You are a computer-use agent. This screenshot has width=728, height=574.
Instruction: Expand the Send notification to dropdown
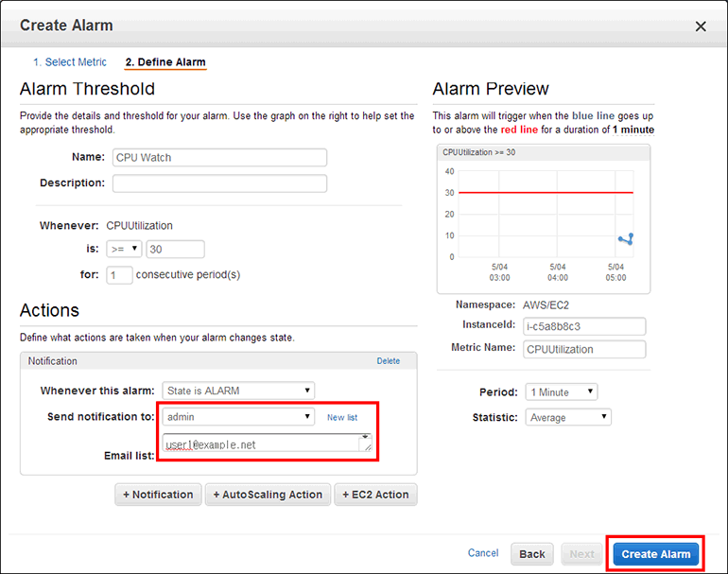tap(237, 417)
